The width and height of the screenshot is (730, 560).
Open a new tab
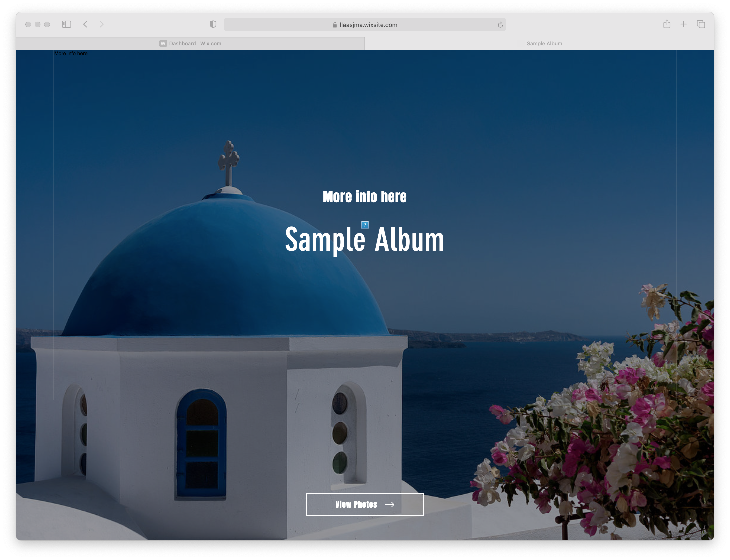(x=683, y=24)
